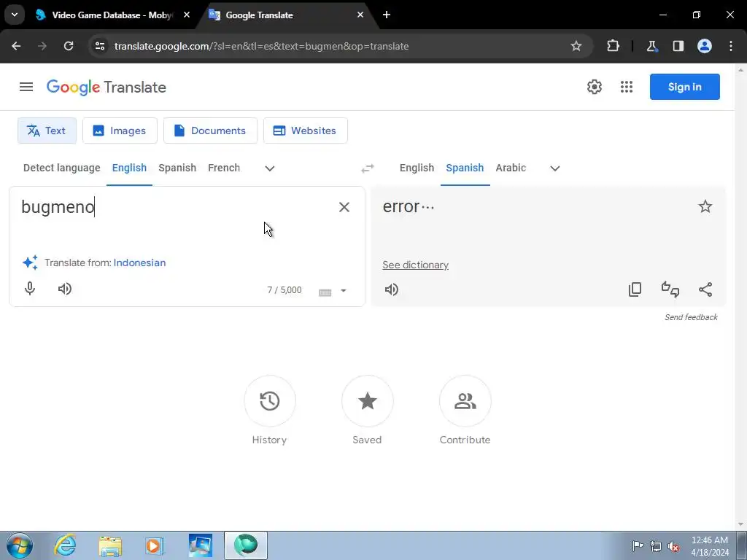Screen dimensions: 747x560
Task: Toggle the on-screen keyboard input tool
Action: click(x=325, y=292)
